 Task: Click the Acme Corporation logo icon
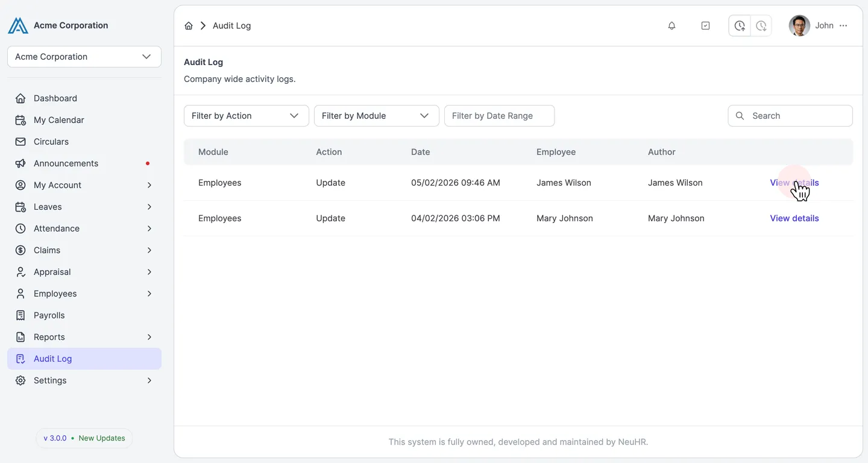tap(18, 25)
